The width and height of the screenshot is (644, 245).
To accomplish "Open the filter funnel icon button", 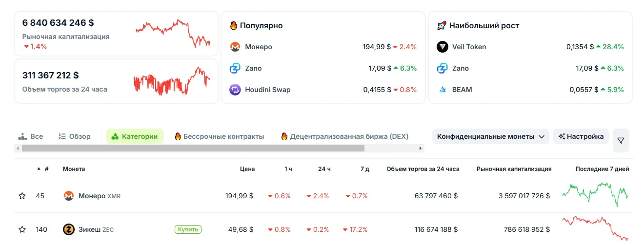I will 621,140.
